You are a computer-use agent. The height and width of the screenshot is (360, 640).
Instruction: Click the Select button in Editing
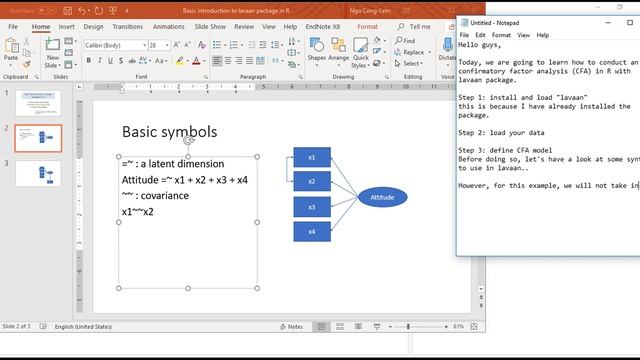pyautogui.click(x=409, y=64)
